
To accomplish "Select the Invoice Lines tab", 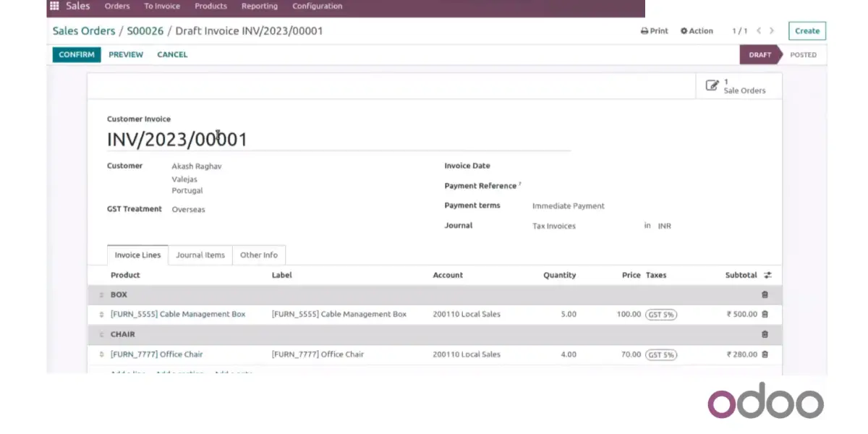I will click(x=137, y=255).
